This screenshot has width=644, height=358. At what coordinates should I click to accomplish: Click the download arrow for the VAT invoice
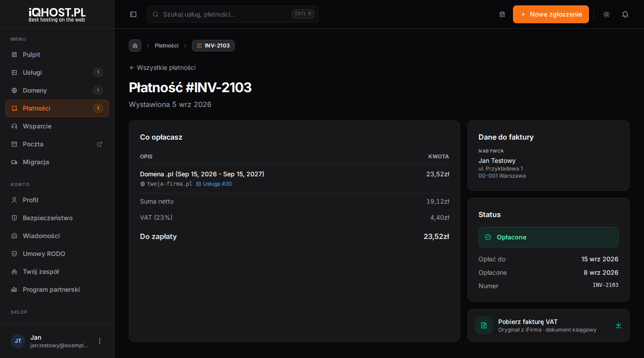pos(619,325)
